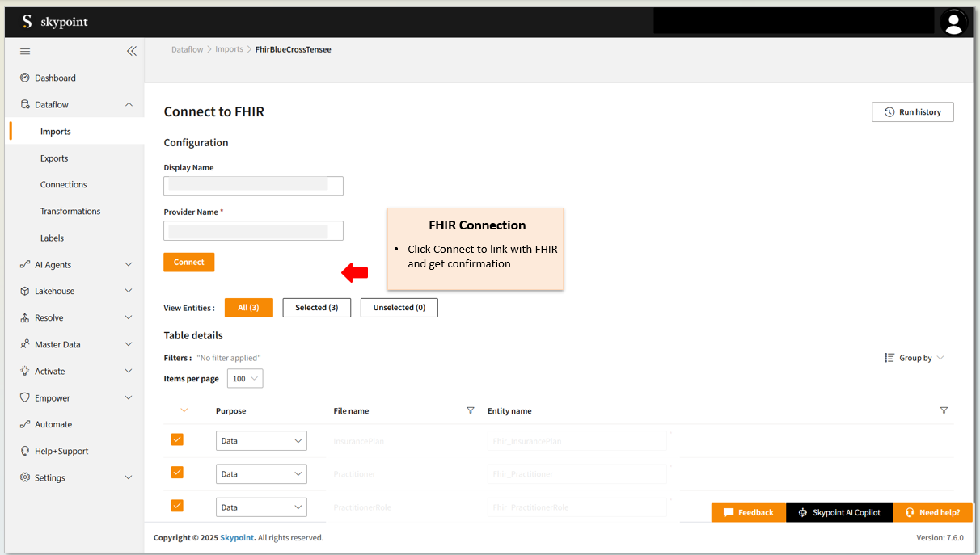Open Purpose dropdown for InsurancePlan row
This screenshot has width=980, height=555.
click(261, 441)
